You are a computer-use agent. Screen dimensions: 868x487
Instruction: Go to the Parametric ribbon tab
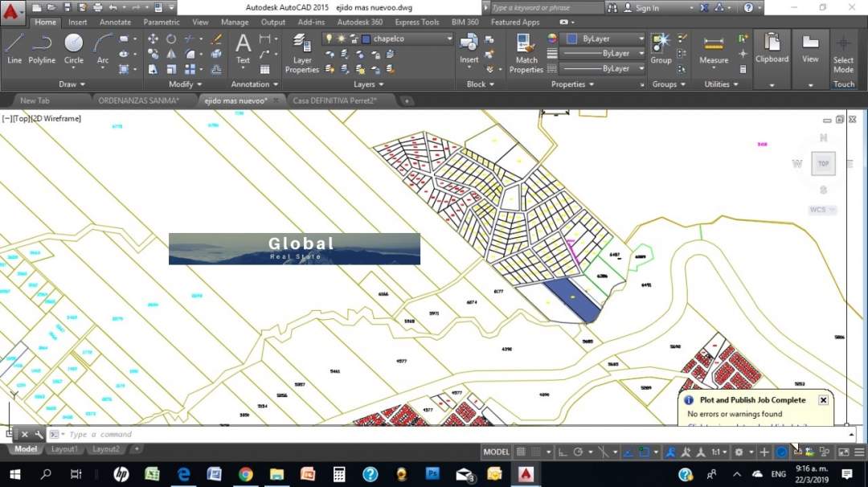[161, 23]
